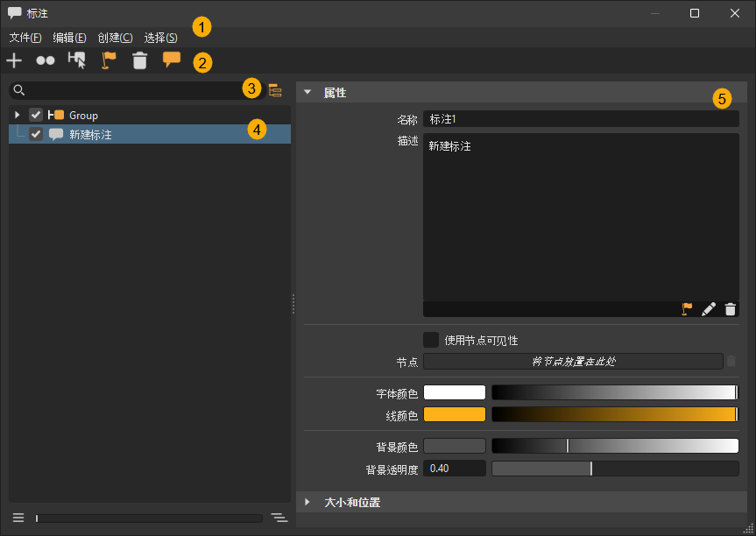Maximize the 标注 window
Viewport: 756px width, 536px height.
tap(695, 13)
